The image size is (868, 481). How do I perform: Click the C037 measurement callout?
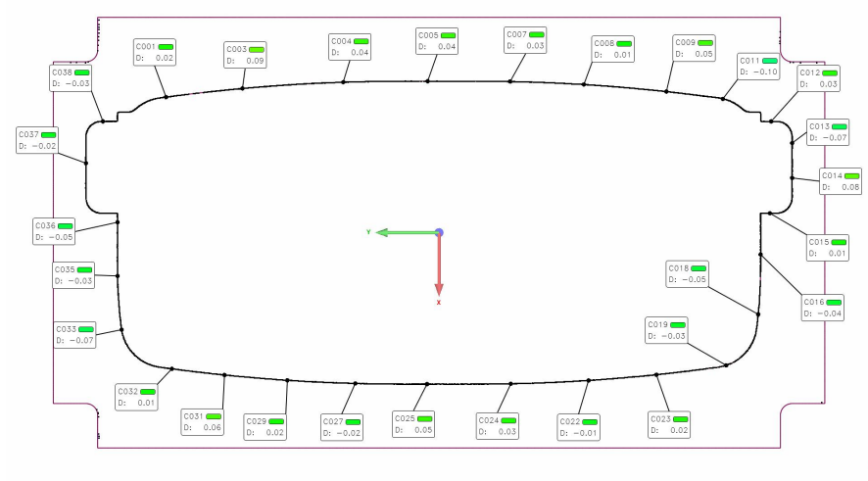pyautogui.click(x=38, y=139)
